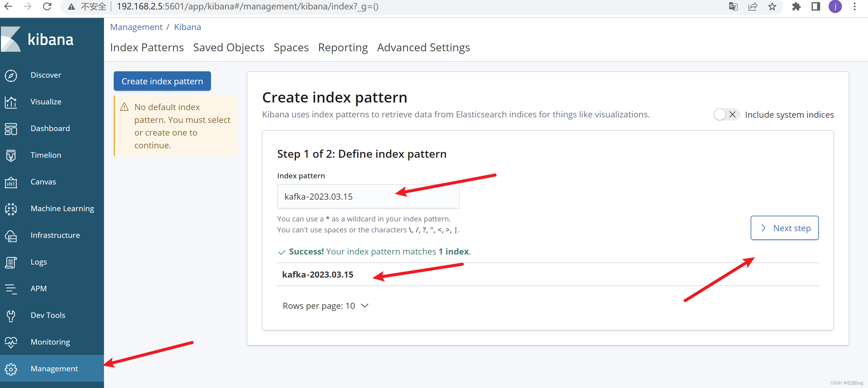
Task: Bookmark page with the star icon
Action: point(772,6)
